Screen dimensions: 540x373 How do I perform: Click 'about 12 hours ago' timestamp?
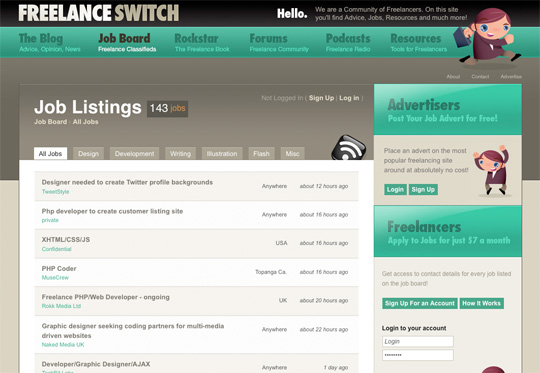pyautogui.click(x=324, y=186)
